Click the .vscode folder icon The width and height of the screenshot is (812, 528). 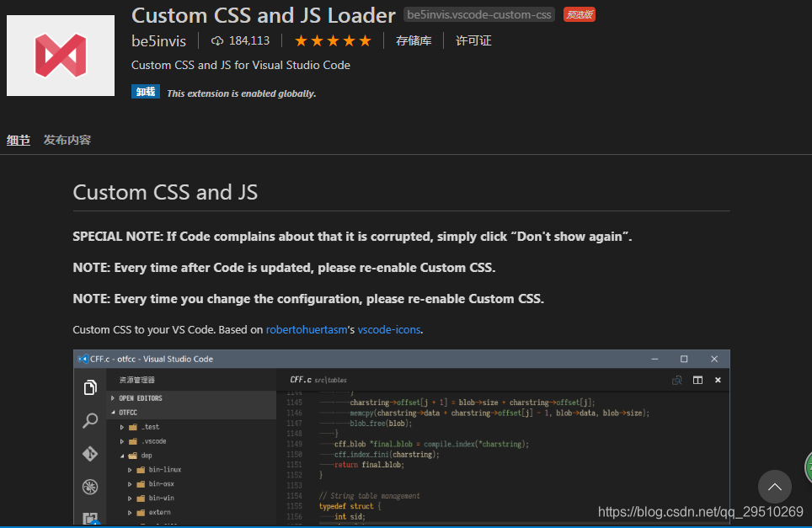click(133, 441)
